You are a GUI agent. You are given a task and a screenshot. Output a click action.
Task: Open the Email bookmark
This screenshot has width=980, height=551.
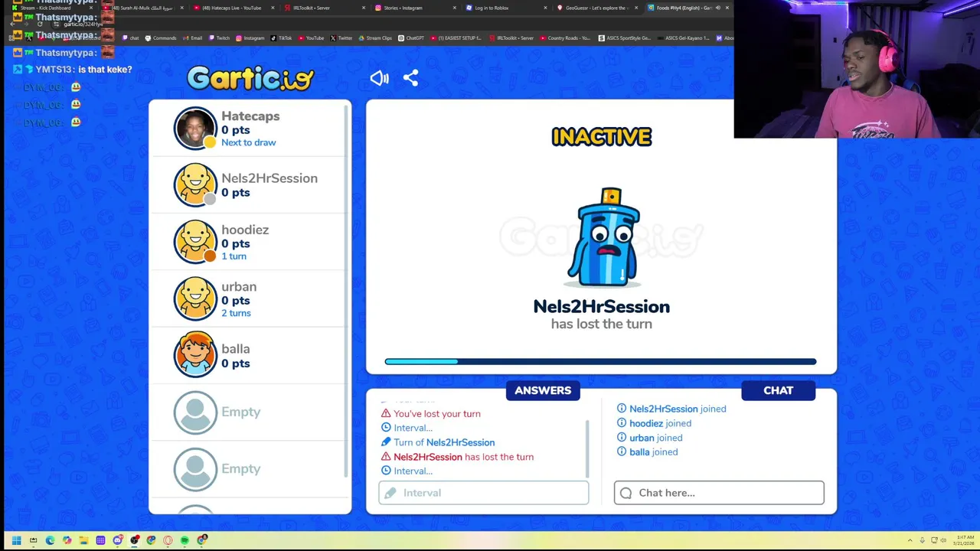tap(192, 37)
